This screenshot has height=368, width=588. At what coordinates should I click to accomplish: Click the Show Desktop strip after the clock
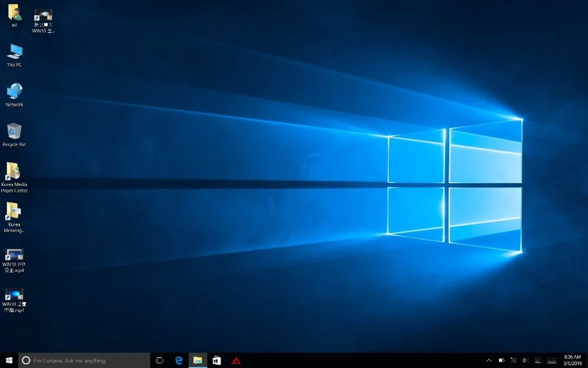pyautogui.click(x=586, y=360)
